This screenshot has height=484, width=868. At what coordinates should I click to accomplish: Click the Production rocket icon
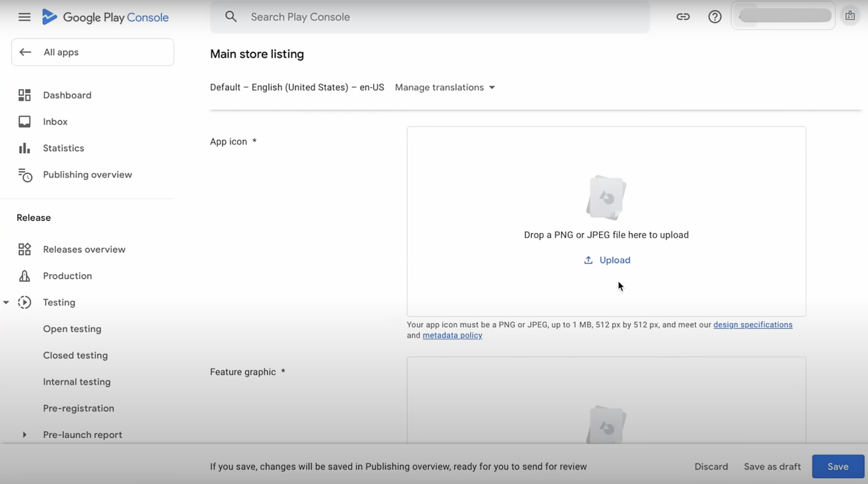coord(24,276)
